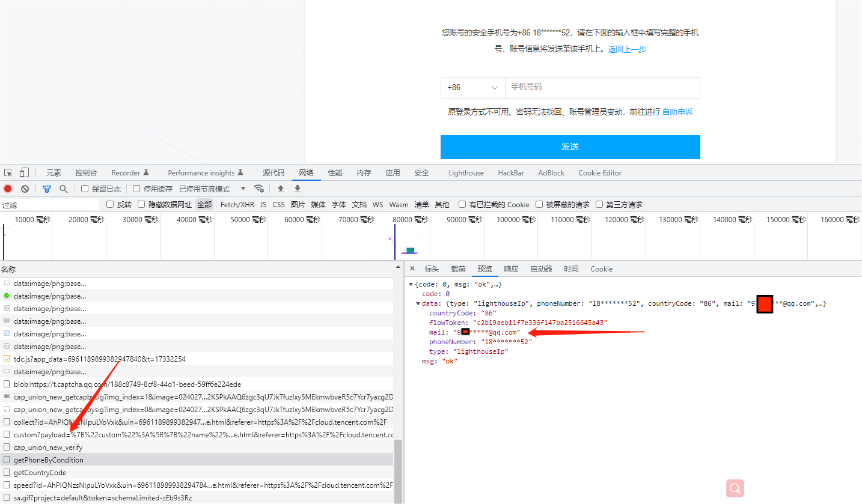Toggle the network filter funnel icon
Screen dimensions: 862x504
47,189
